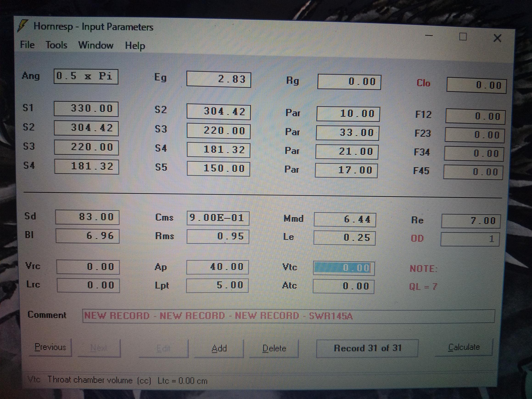Click the Hornresp lightning app icon

23,26
